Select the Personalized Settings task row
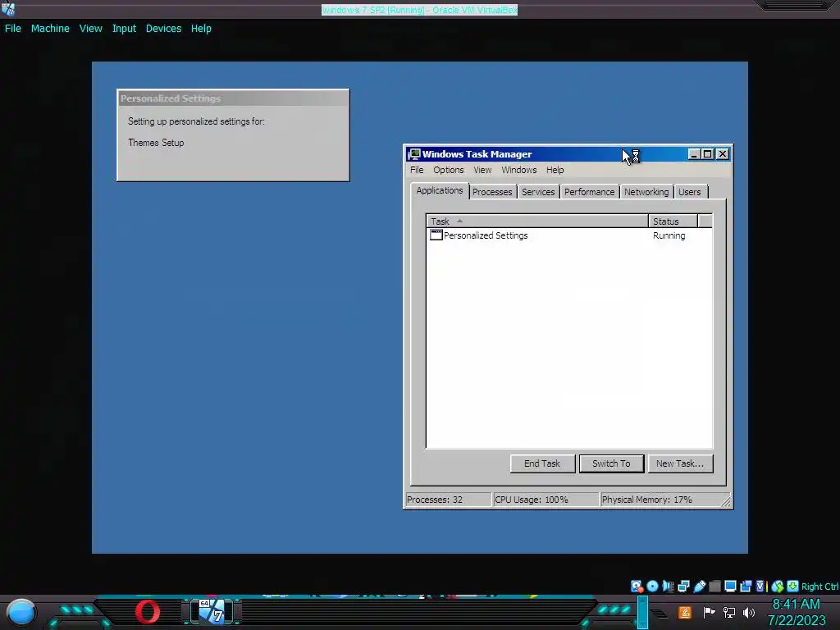 tap(569, 235)
